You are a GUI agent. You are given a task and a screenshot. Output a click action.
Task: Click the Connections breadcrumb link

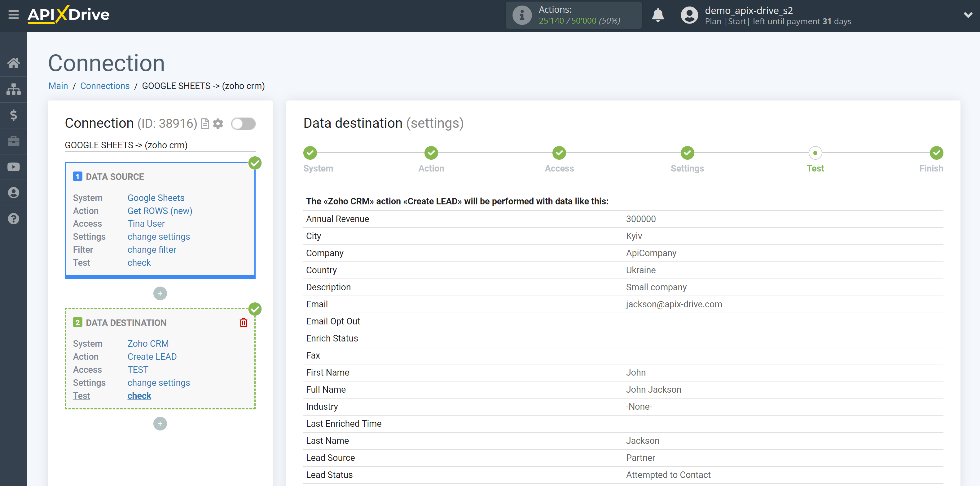coord(105,86)
